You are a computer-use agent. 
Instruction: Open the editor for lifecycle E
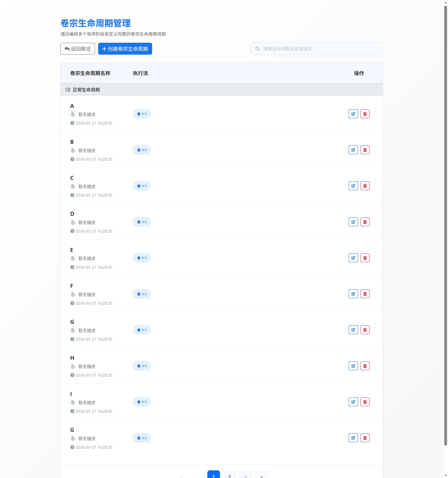(x=353, y=258)
